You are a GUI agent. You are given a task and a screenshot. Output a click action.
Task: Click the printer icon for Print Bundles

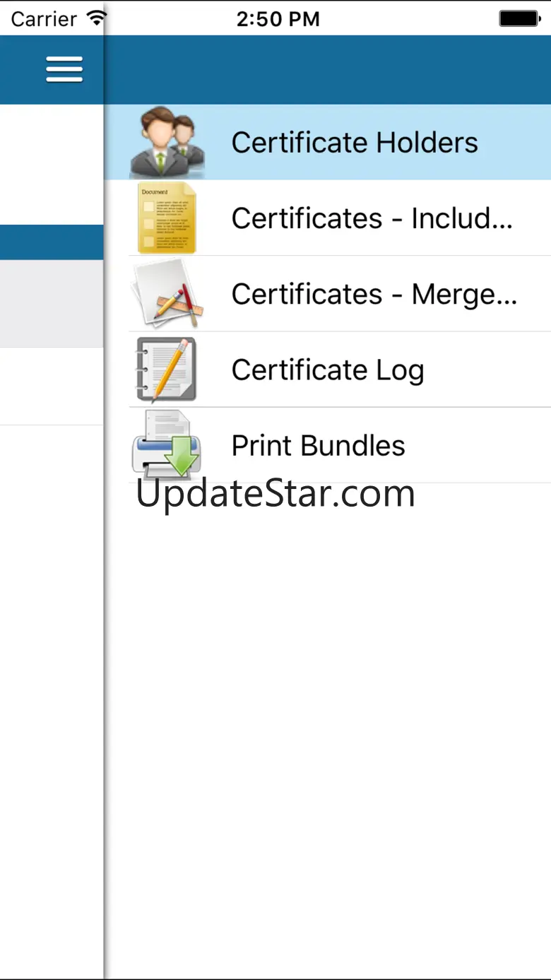[167, 444]
